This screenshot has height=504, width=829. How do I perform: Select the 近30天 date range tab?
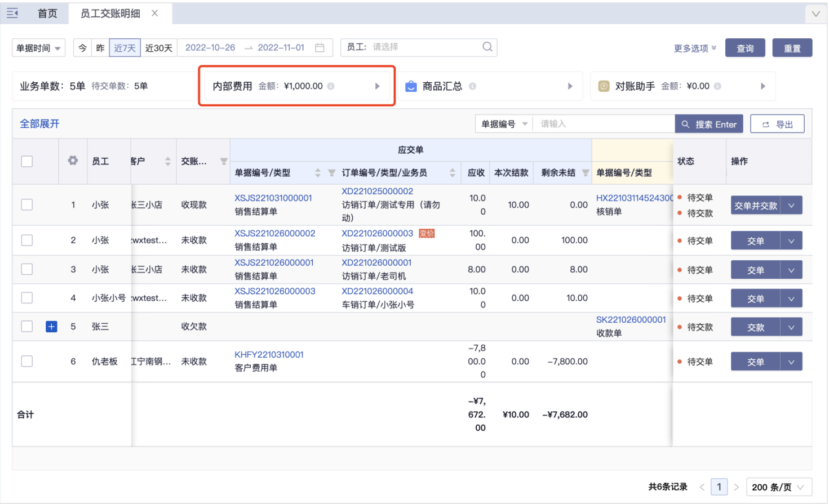159,48
